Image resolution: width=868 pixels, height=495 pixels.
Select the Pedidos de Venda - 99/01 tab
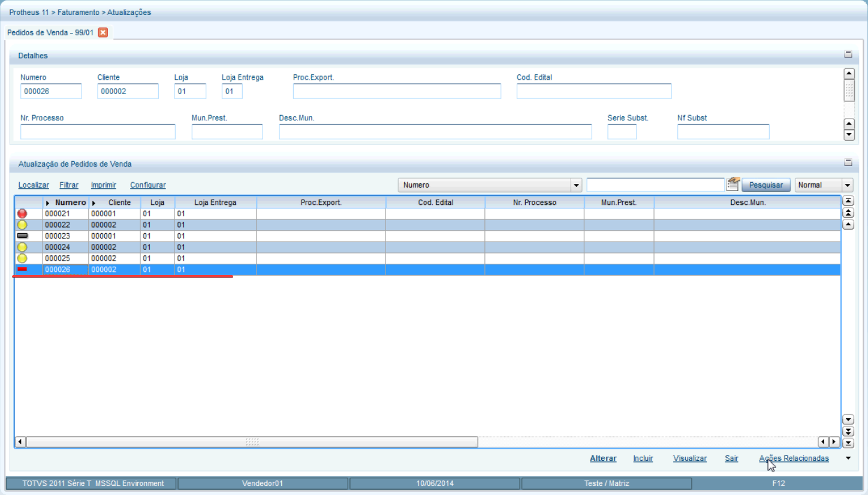pos(50,32)
